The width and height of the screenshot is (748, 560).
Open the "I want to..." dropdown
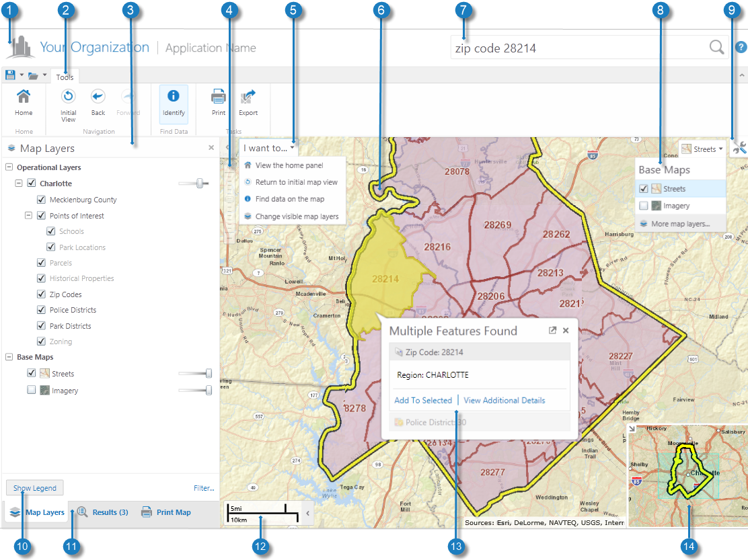coord(269,148)
